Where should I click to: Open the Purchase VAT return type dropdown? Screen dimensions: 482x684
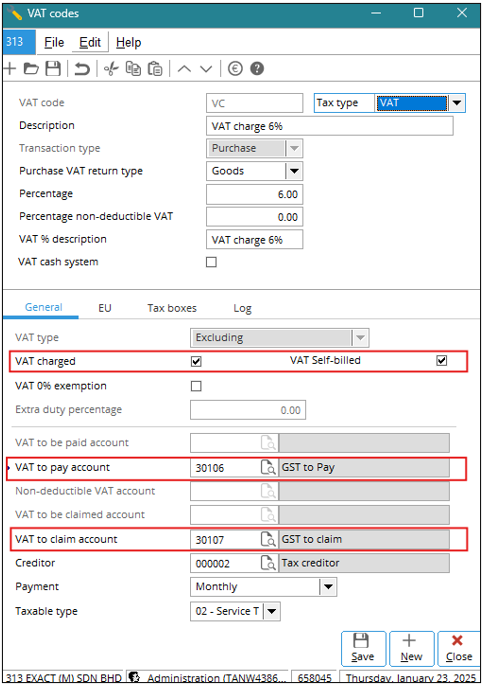[x=294, y=171]
